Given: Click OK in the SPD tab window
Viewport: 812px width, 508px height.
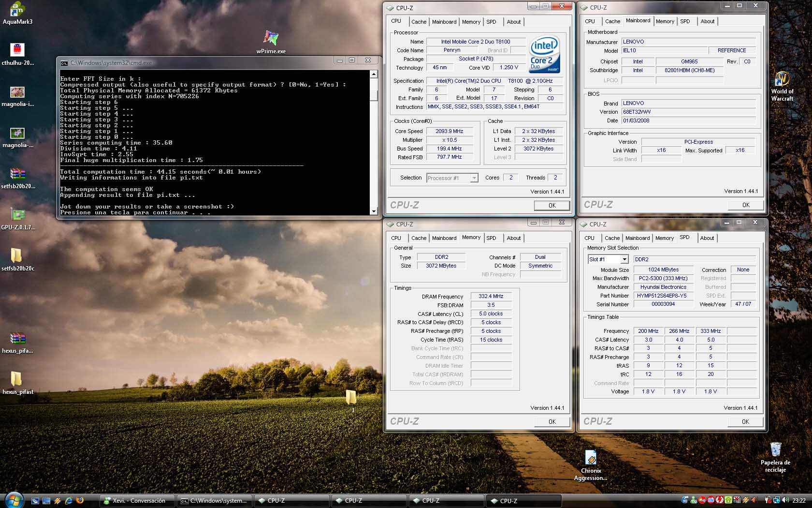Looking at the screenshot, I should pos(745,422).
